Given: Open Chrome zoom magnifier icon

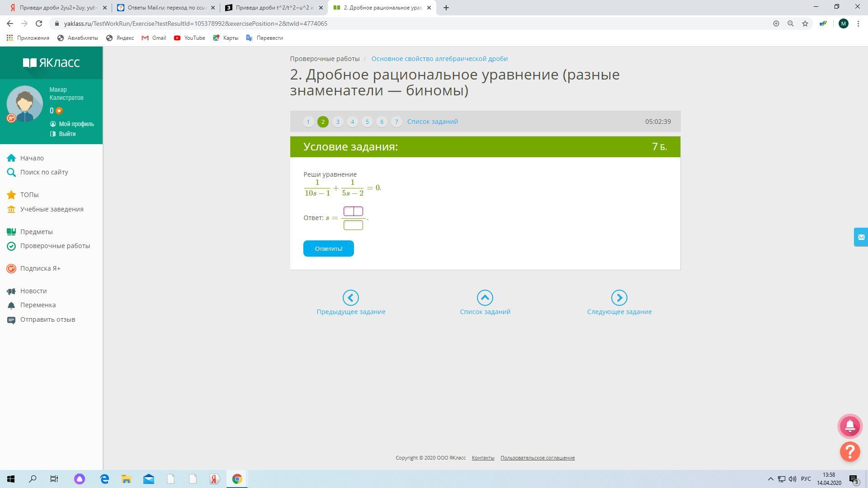Looking at the screenshot, I should point(790,23).
